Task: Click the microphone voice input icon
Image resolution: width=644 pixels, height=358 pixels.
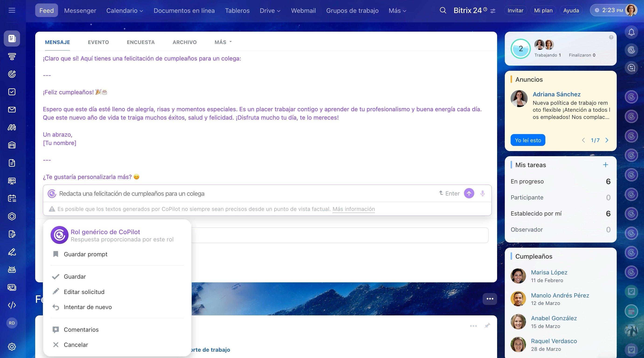Action: point(482,193)
